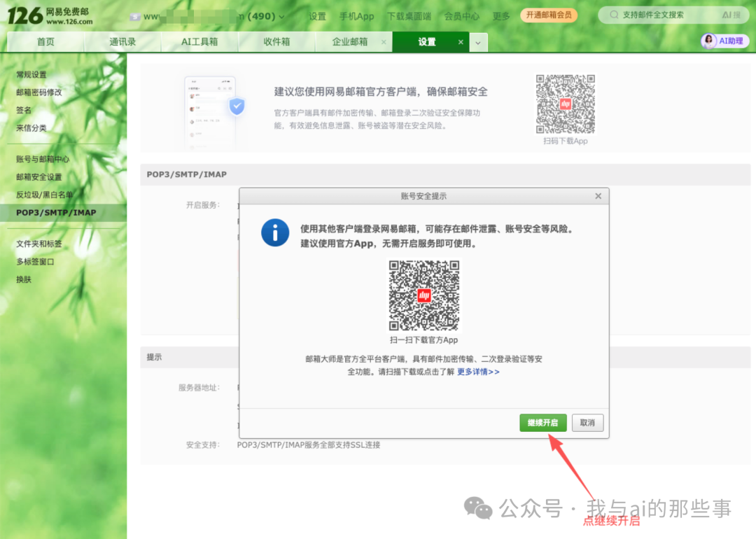Open 账号与邮箱中心 in the sidebar
This screenshot has width=756, height=539.
point(43,159)
